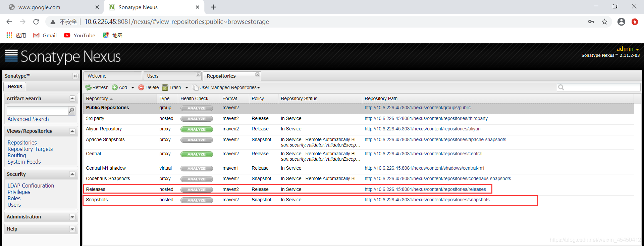
Task: Select the Nexus sidebar tab
Action: coord(15,86)
